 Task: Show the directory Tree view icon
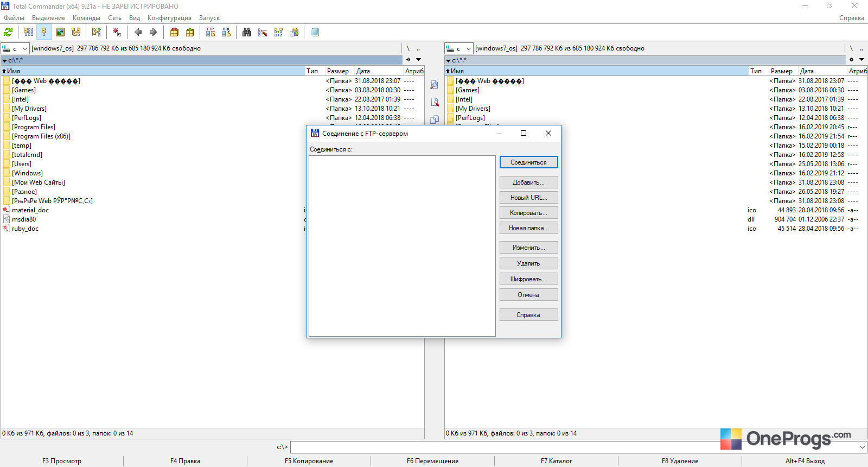[x=76, y=32]
